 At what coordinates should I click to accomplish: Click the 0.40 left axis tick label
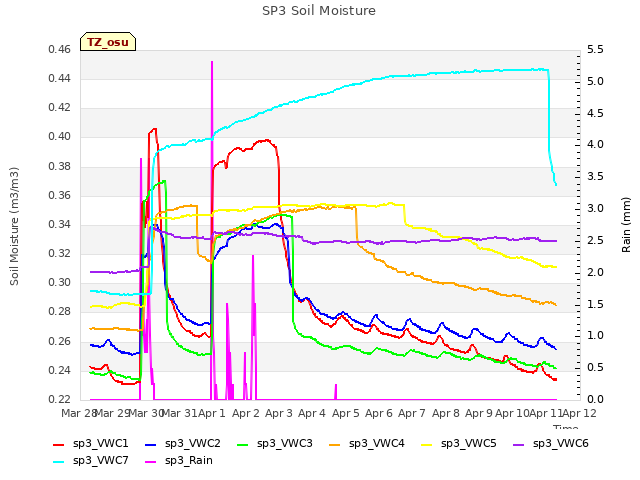click(x=60, y=136)
